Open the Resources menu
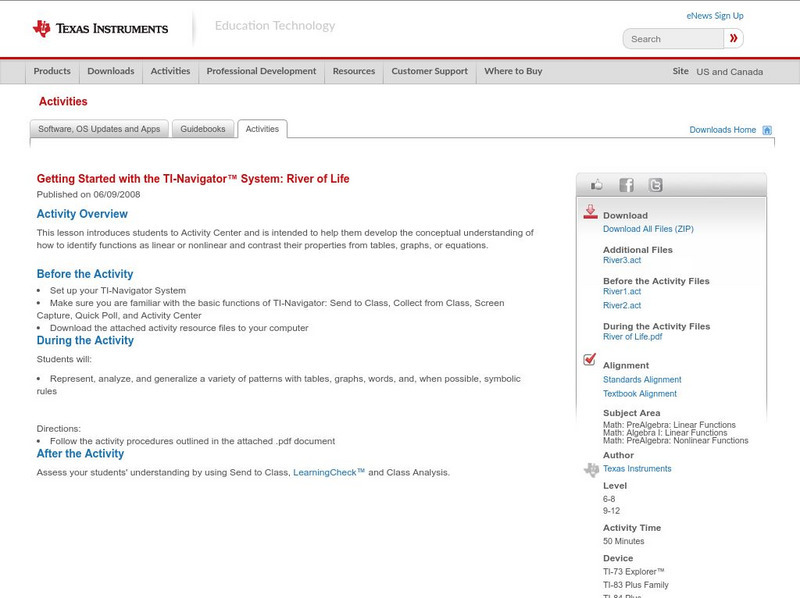 pyautogui.click(x=354, y=71)
